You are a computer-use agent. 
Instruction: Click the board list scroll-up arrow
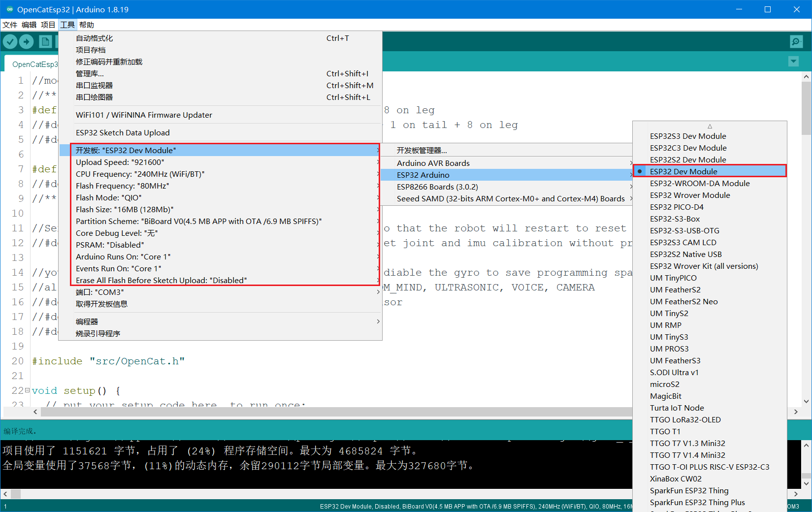(710, 126)
